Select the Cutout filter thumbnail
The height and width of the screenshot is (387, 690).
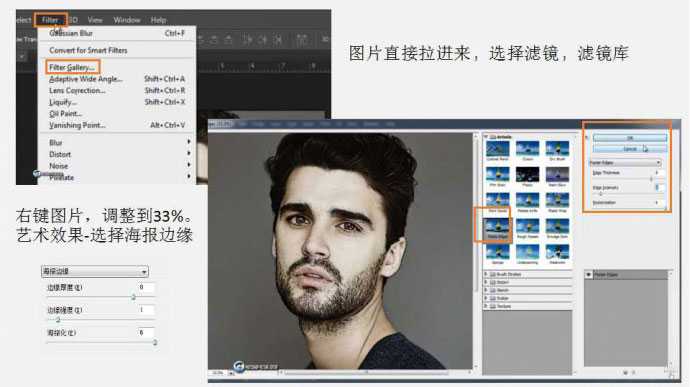528,149
